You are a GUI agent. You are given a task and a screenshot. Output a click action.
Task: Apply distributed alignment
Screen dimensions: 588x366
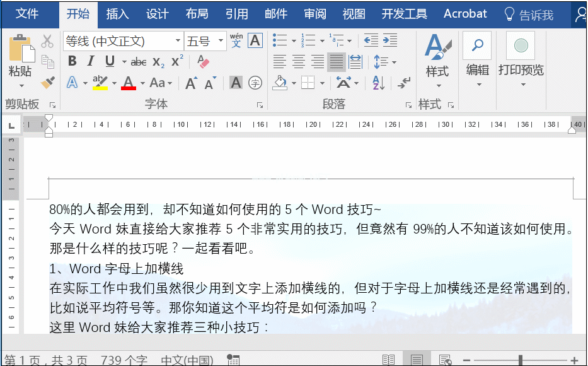coord(355,62)
